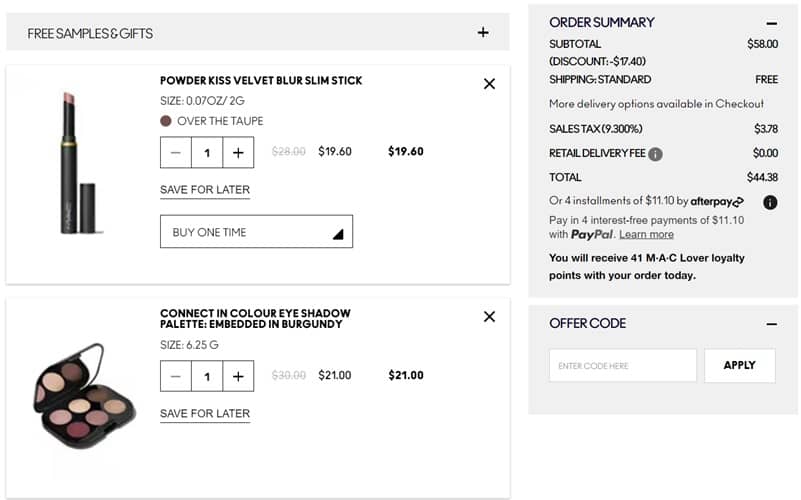Remove Powder Kiss Velvet Blur Slim Stick
The height and width of the screenshot is (500, 801).
point(489,84)
